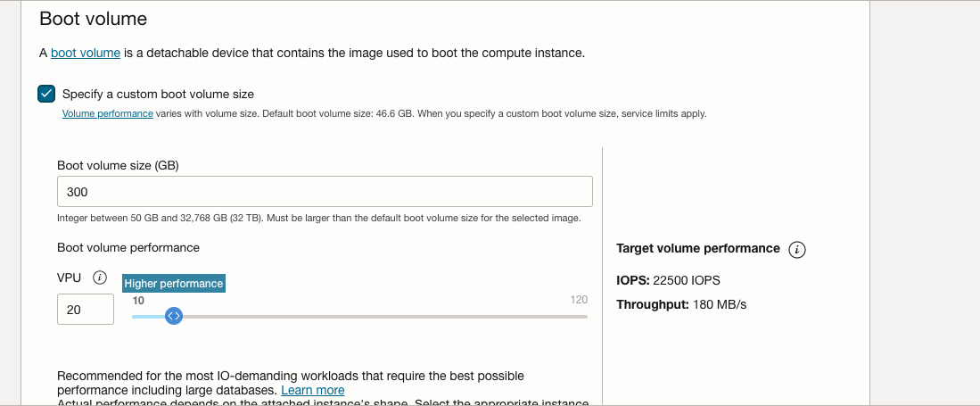Click the 'Target volume performance' heading text
The width and height of the screenshot is (980, 406).
pyautogui.click(x=698, y=248)
